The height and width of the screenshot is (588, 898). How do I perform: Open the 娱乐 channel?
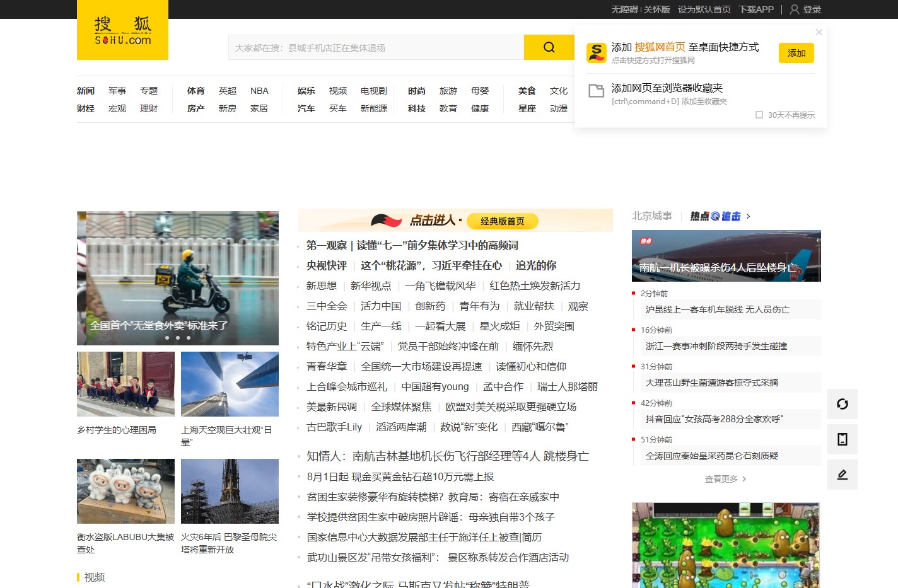[306, 91]
